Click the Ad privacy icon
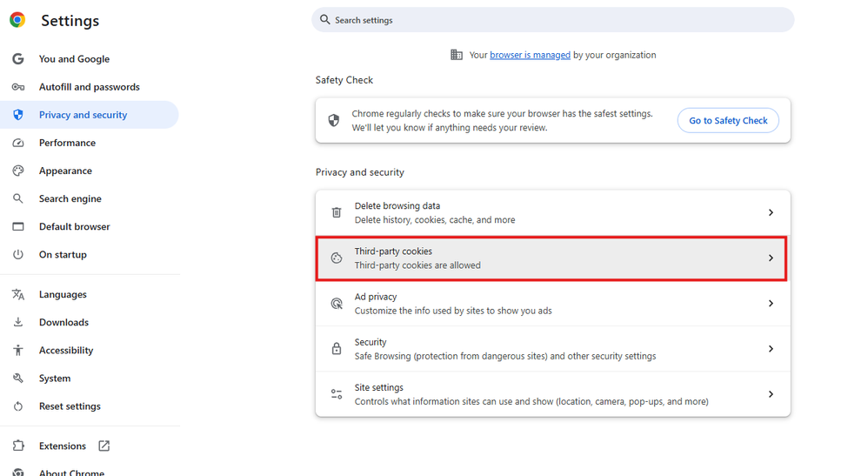 tap(337, 304)
